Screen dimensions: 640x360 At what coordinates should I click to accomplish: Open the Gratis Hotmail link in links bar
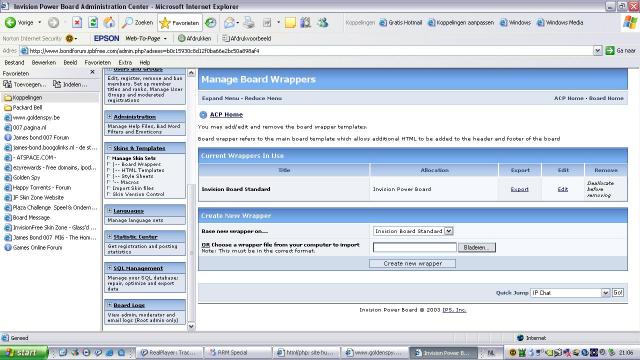click(x=401, y=23)
